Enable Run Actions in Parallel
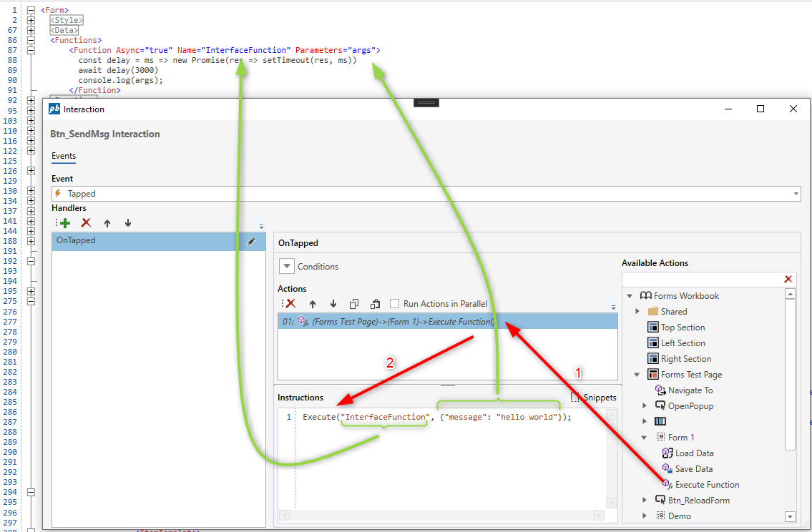This screenshot has width=812, height=532. pos(395,304)
